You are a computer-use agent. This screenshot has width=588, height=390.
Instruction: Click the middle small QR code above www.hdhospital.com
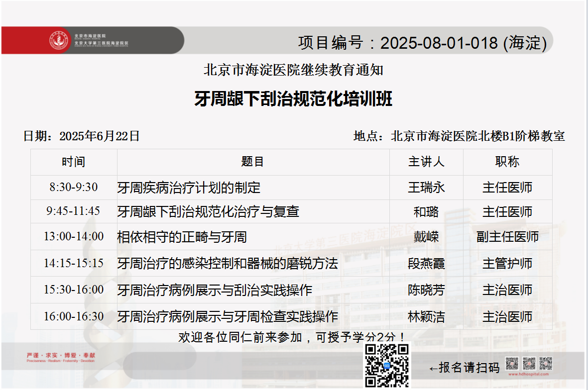pyautogui.click(x=529, y=363)
